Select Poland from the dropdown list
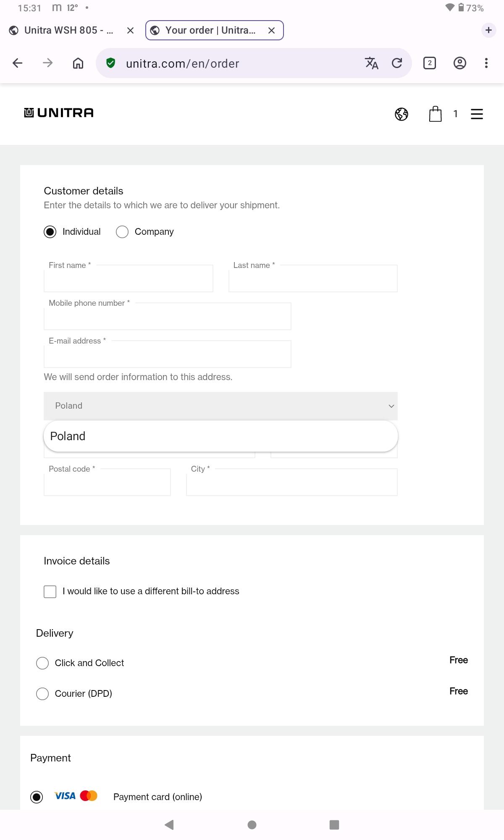504x840 pixels. click(x=220, y=436)
